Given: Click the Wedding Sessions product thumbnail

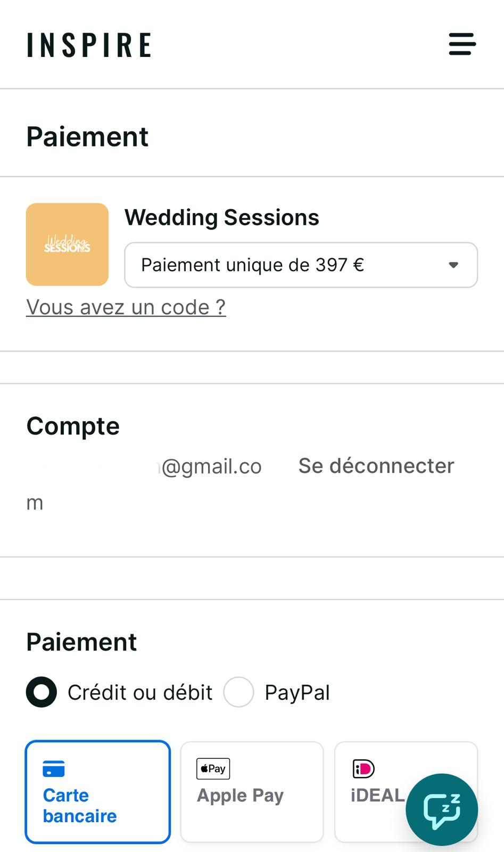Looking at the screenshot, I should tap(67, 244).
